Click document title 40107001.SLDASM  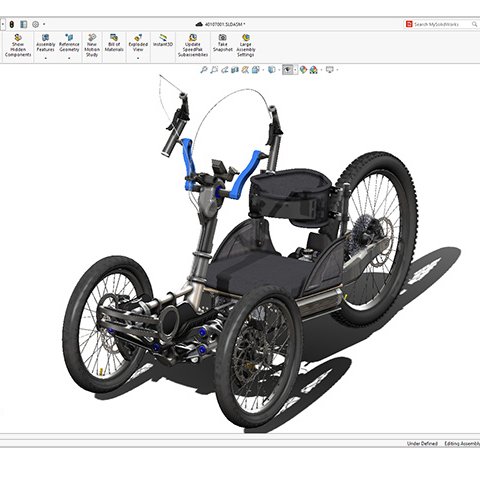(225, 24)
